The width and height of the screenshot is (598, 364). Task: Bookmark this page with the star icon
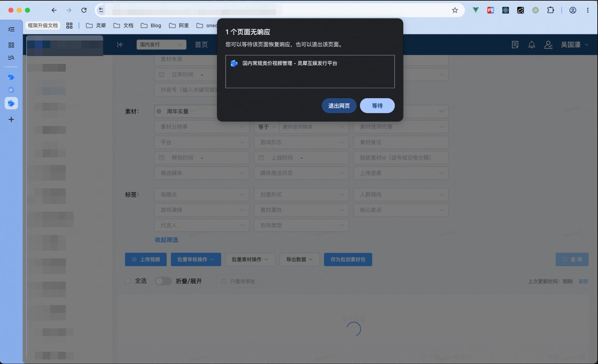455,10
